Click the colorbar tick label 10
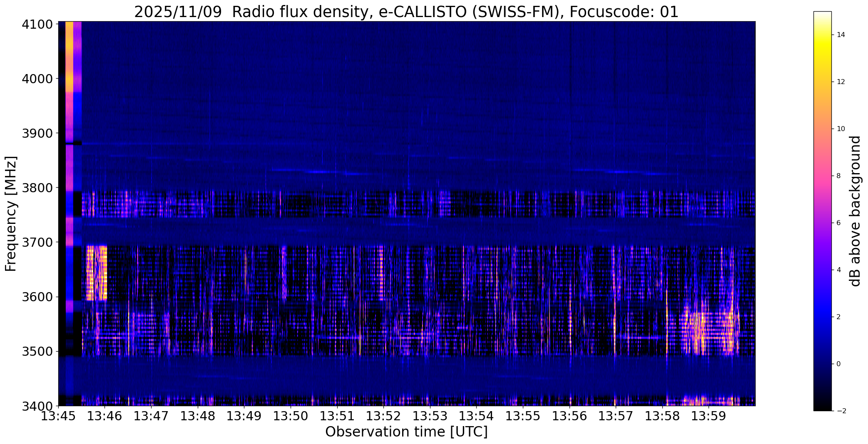This screenshot has width=868, height=444. pyautogui.click(x=841, y=129)
